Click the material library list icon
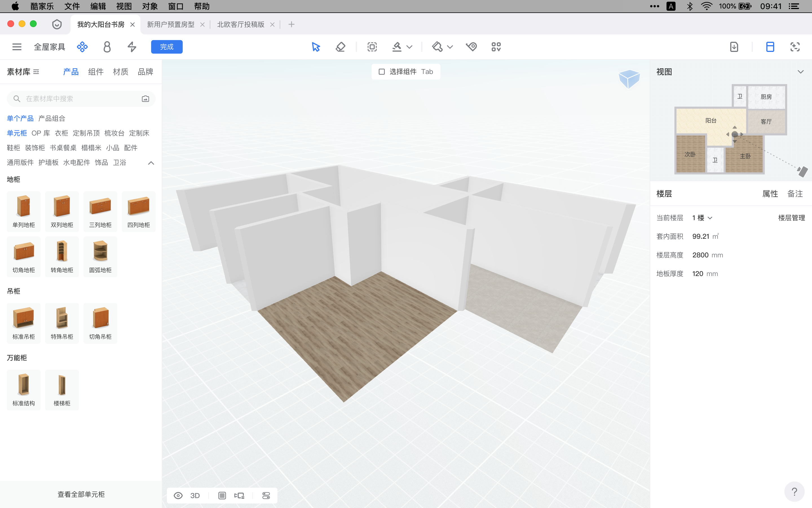Screen dimensions: 812x508 coord(36,72)
